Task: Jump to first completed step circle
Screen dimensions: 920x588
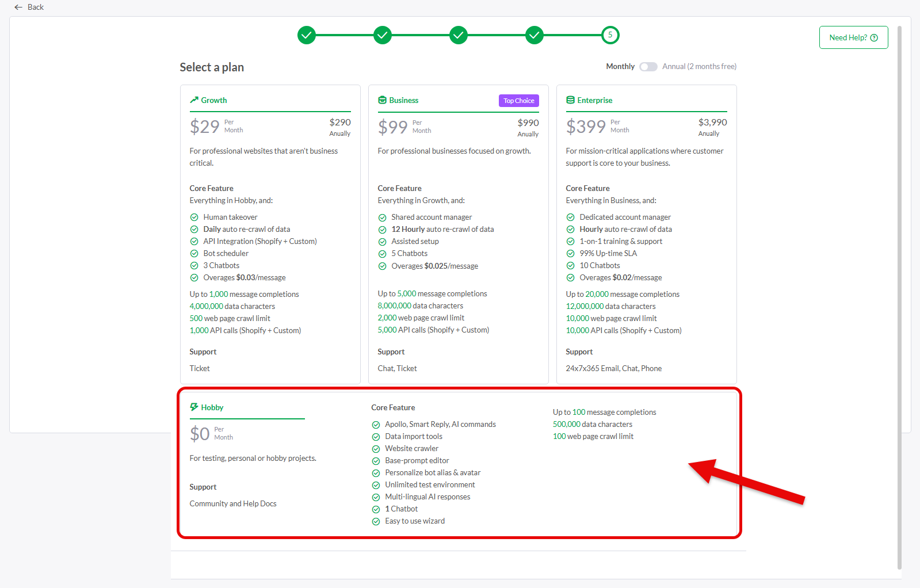Action: pos(307,35)
